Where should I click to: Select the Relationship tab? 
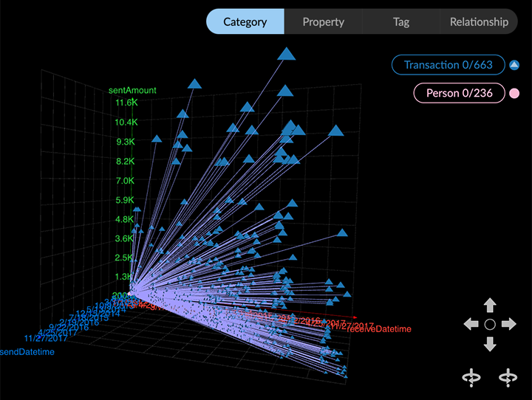point(479,21)
